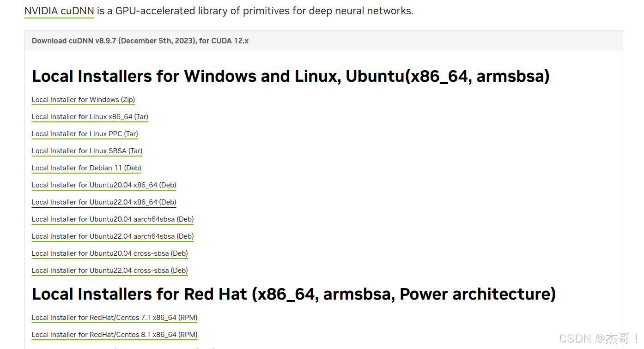Click the CSDN watermark text
The height and width of the screenshot is (349, 644).
click(596, 338)
